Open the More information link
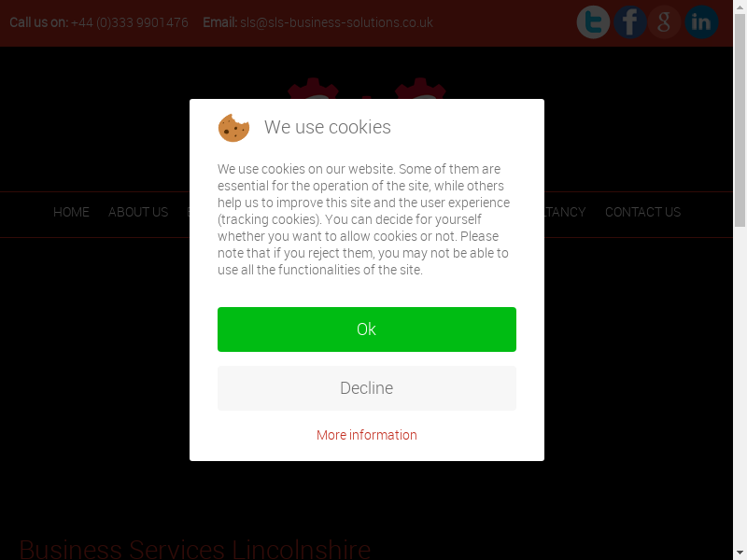747x560 pixels. [x=367, y=435]
